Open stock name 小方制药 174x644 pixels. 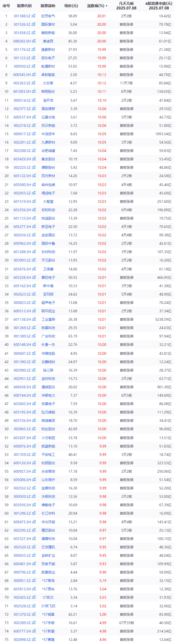coord(48,438)
